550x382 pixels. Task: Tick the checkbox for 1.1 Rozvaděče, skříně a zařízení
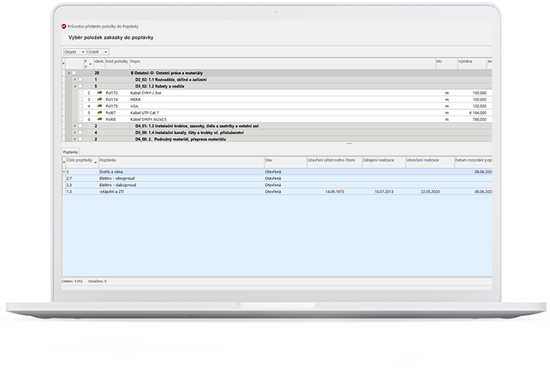pos(80,80)
